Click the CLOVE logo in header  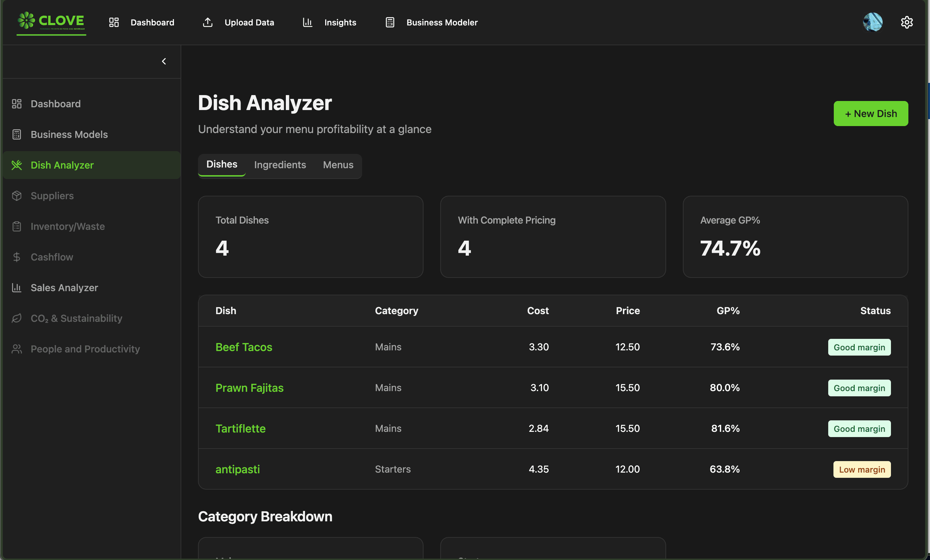coord(51,22)
